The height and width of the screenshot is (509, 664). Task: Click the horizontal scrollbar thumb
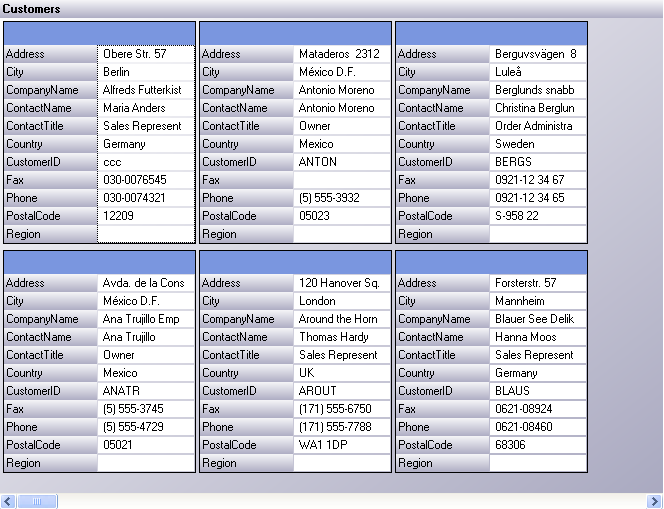point(37,501)
